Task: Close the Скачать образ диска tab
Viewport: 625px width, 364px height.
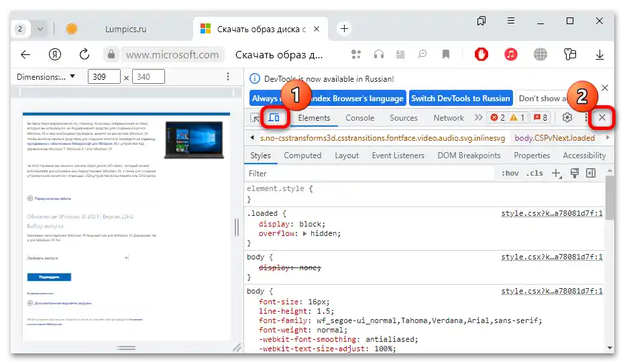Action: 316,29
